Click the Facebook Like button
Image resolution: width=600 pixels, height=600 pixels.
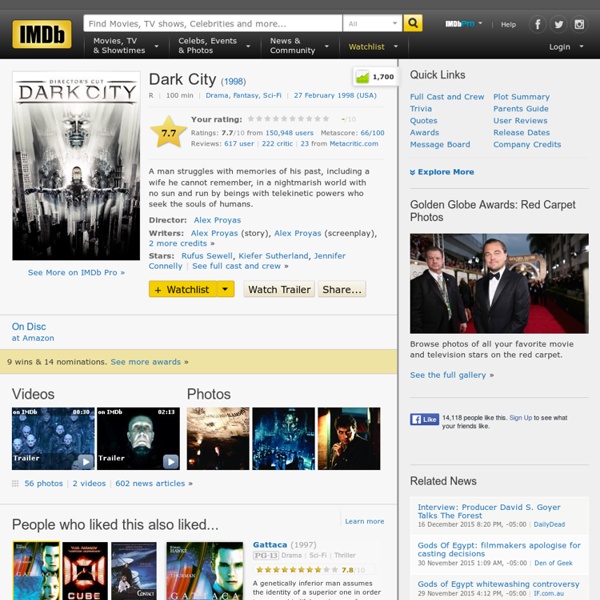(x=424, y=419)
